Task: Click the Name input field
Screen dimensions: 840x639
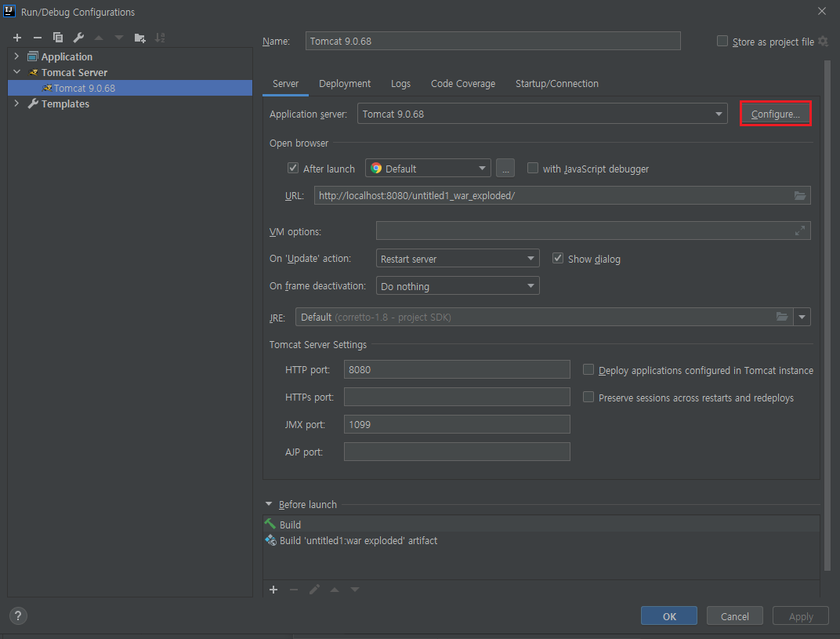Action: [493, 41]
